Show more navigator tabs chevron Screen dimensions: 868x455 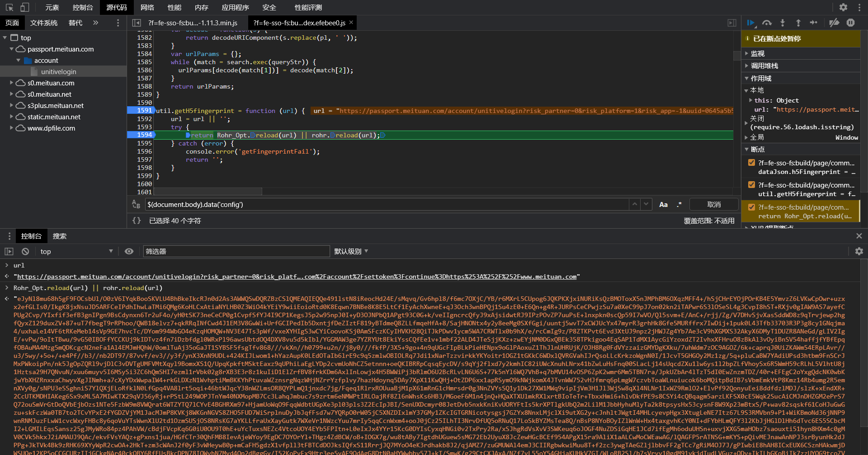95,23
